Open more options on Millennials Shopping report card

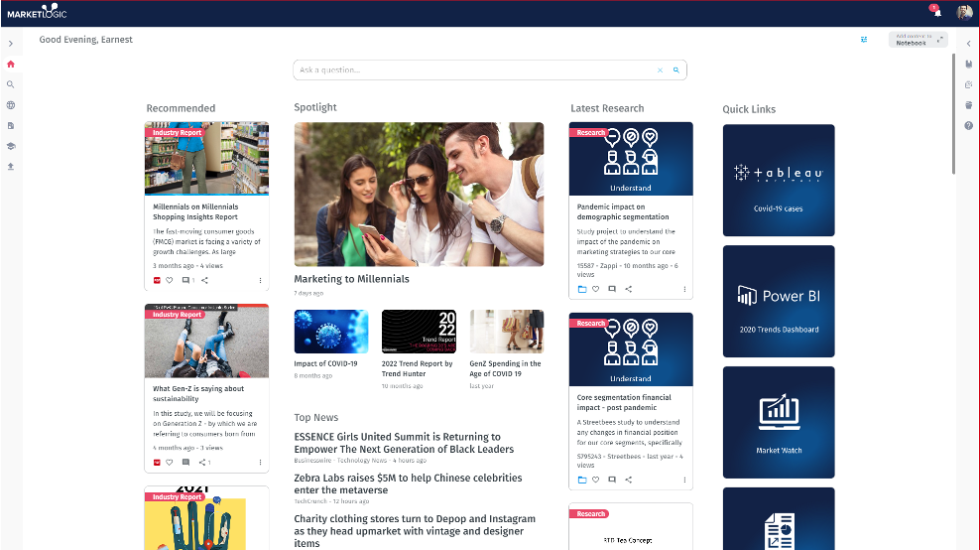click(260, 281)
